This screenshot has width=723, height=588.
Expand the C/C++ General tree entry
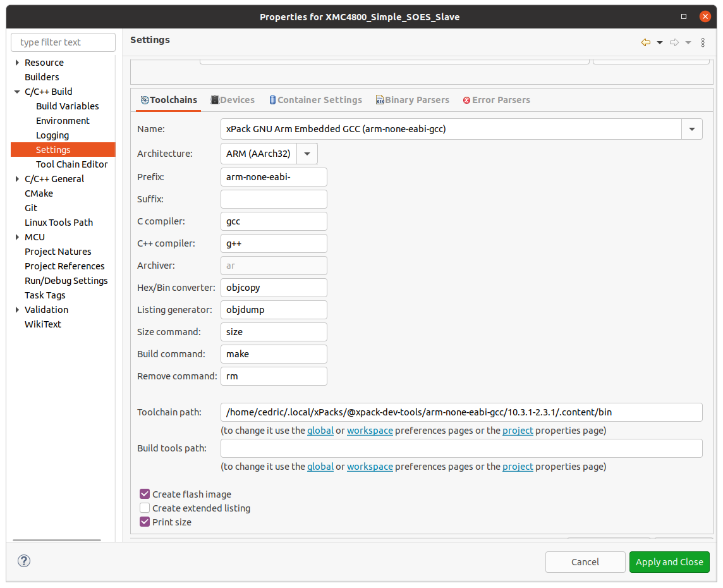(x=17, y=178)
